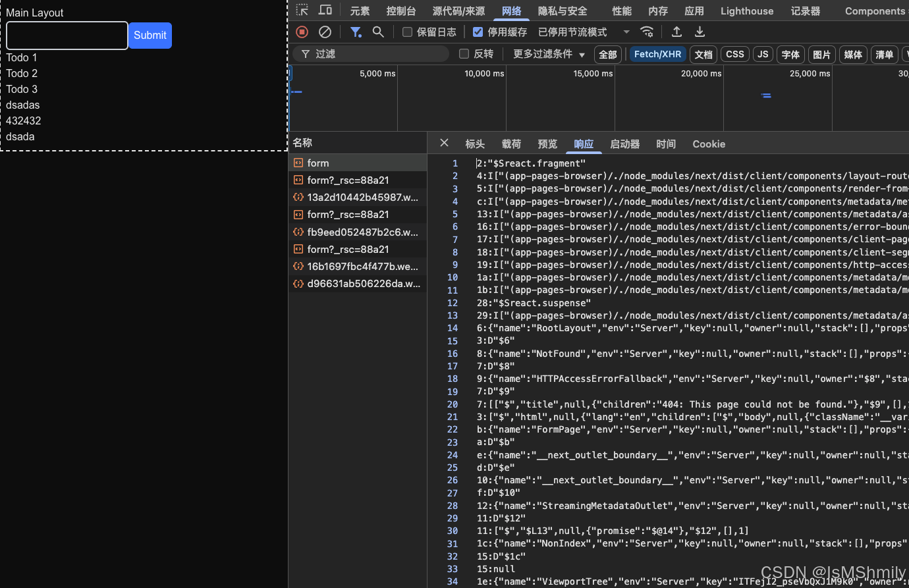Open the Lighthouse panel dropdown area
Viewport: 909px width, 588px height.
tap(746, 11)
